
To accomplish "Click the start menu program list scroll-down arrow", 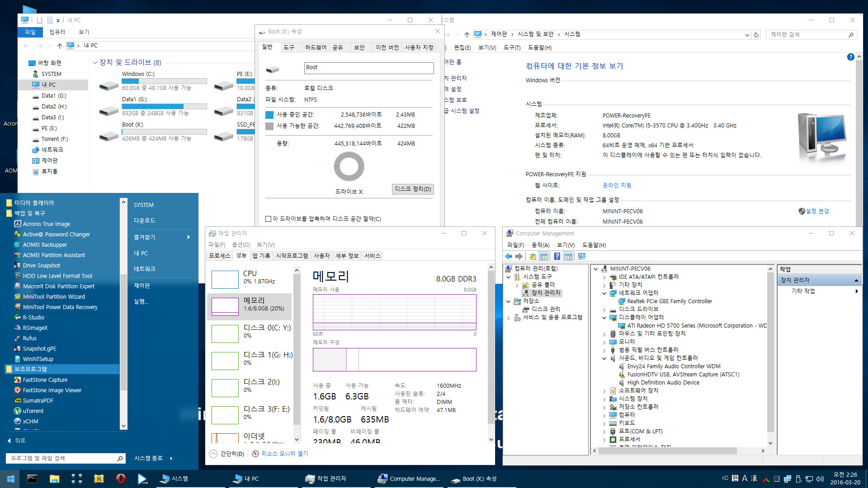I will pos(123,426).
